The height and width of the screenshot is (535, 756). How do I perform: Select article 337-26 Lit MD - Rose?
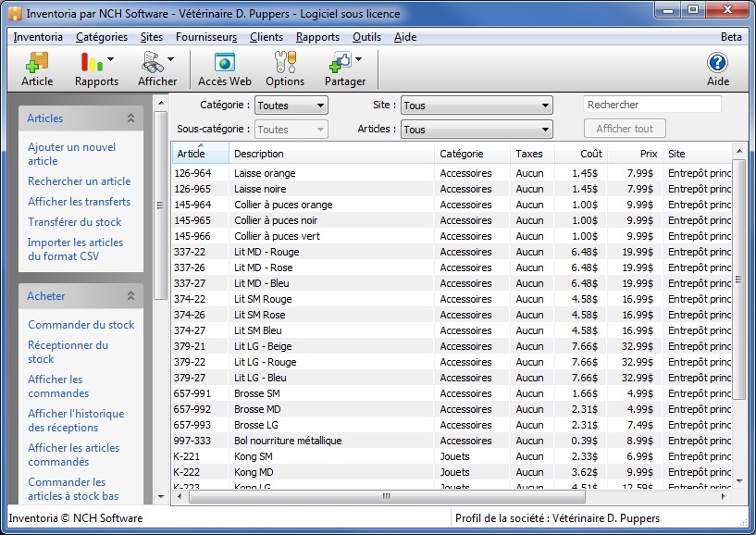click(x=452, y=267)
